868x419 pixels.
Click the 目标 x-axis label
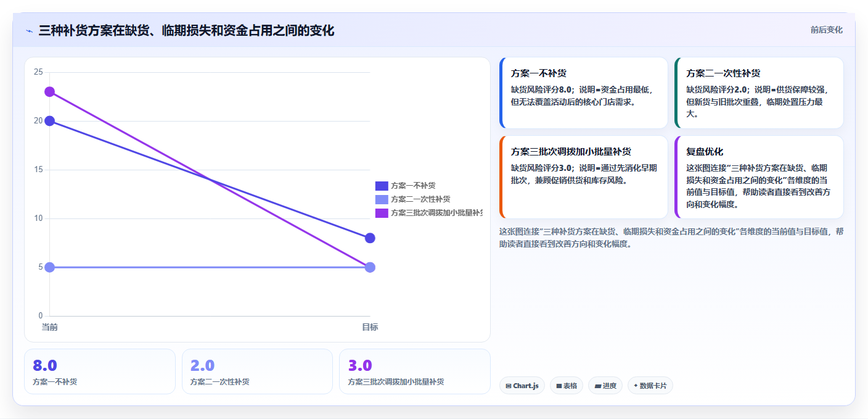pos(370,327)
